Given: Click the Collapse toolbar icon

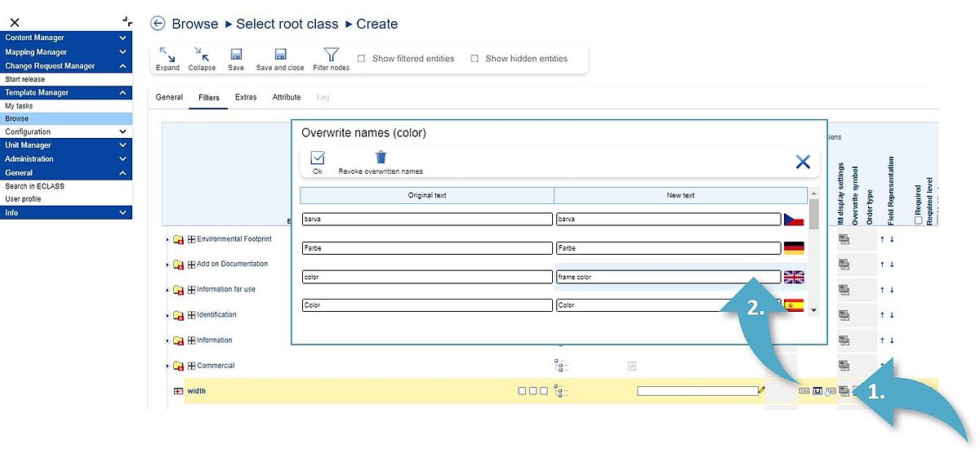Looking at the screenshot, I should pyautogui.click(x=202, y=55).
